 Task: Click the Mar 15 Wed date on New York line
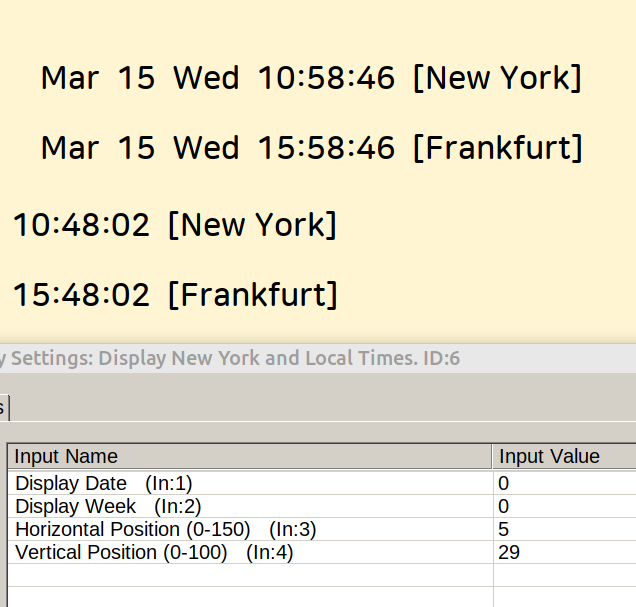tap(140, 78)
